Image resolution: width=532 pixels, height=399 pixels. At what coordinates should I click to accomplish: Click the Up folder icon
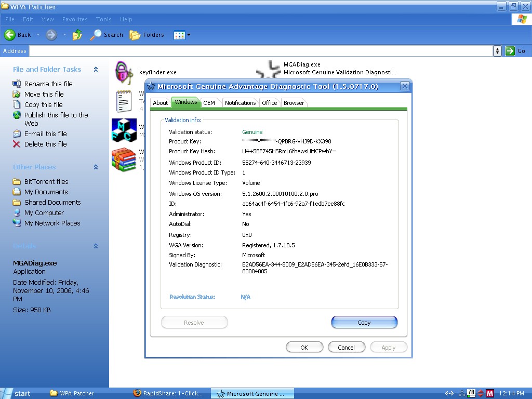point(77,35)
